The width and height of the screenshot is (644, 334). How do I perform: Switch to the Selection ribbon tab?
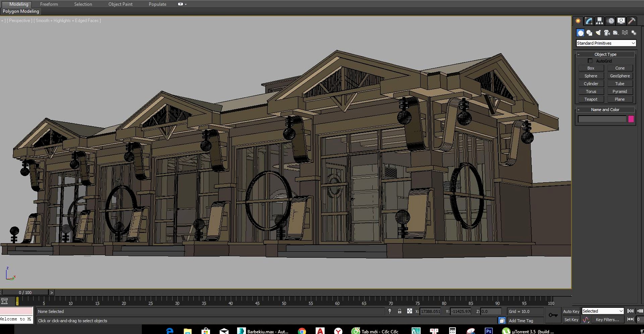click(x=83, y=4)
